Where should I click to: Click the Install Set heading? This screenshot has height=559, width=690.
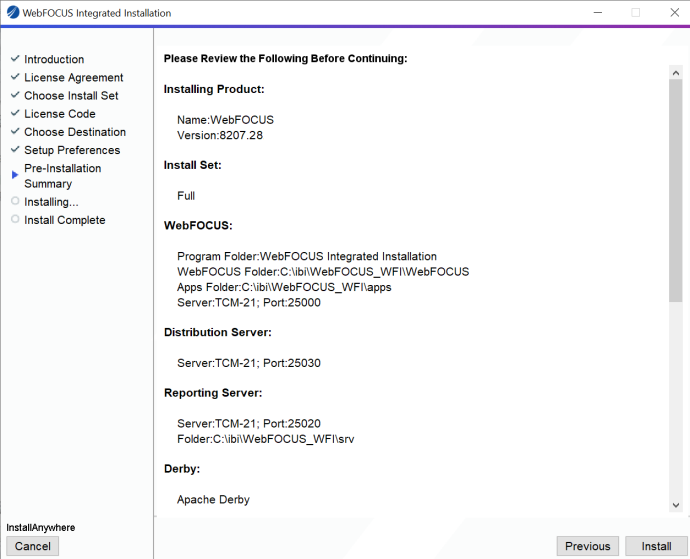[x=192, y=165]
